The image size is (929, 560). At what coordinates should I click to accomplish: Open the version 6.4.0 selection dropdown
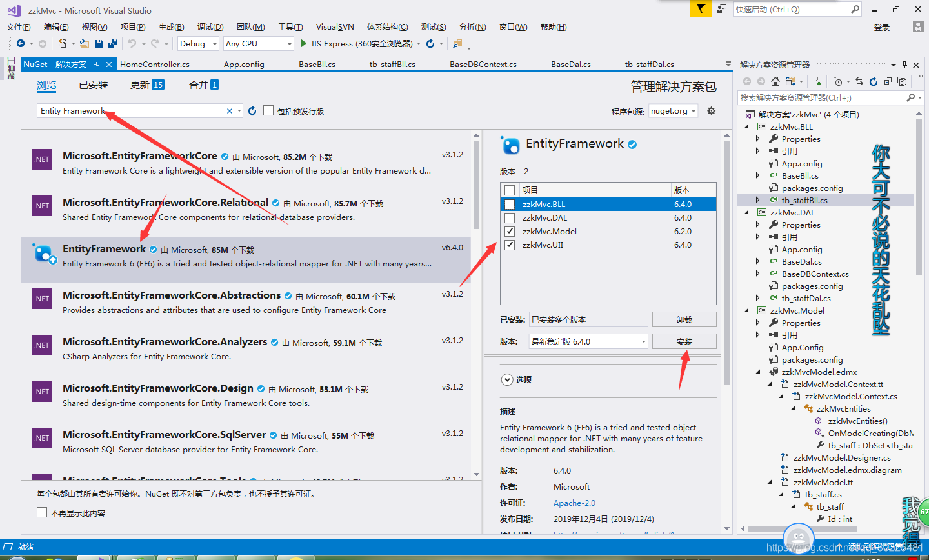(x=588, y=341)
